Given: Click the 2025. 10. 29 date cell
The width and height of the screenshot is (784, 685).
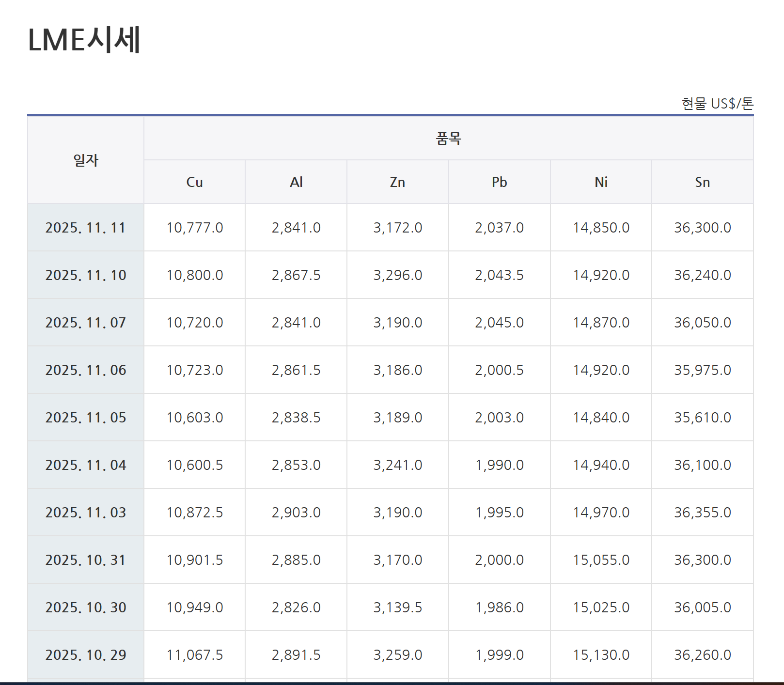Looking at the screenshot, I should pos(86,655).
